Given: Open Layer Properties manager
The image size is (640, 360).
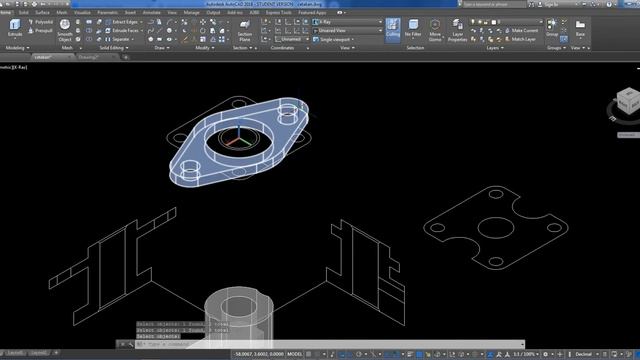Looking at the screenshot, I should [x=457, y=30].
